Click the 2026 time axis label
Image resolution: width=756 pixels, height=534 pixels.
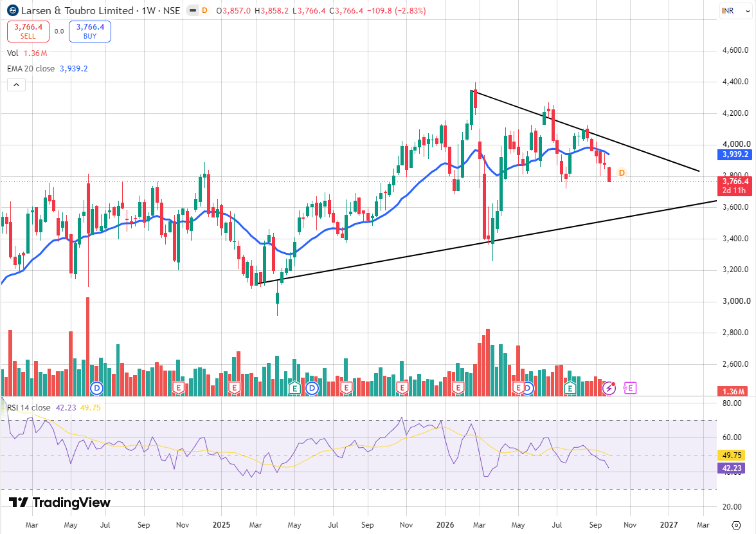coord(445,525)
